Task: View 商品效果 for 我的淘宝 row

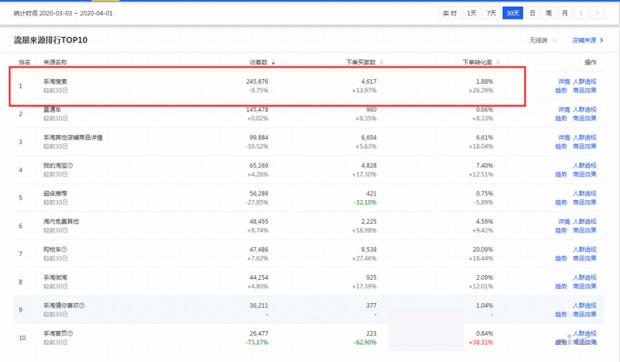Action: 585,174
